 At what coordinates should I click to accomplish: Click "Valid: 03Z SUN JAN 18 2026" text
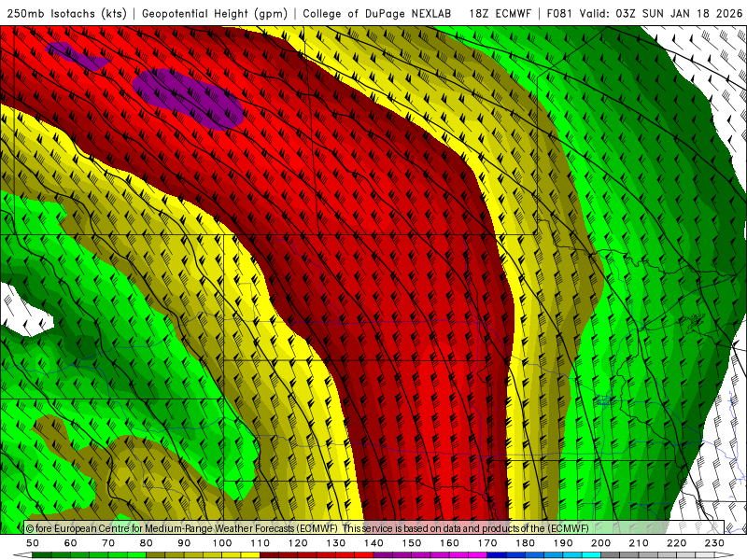click(x=661, y=13)
